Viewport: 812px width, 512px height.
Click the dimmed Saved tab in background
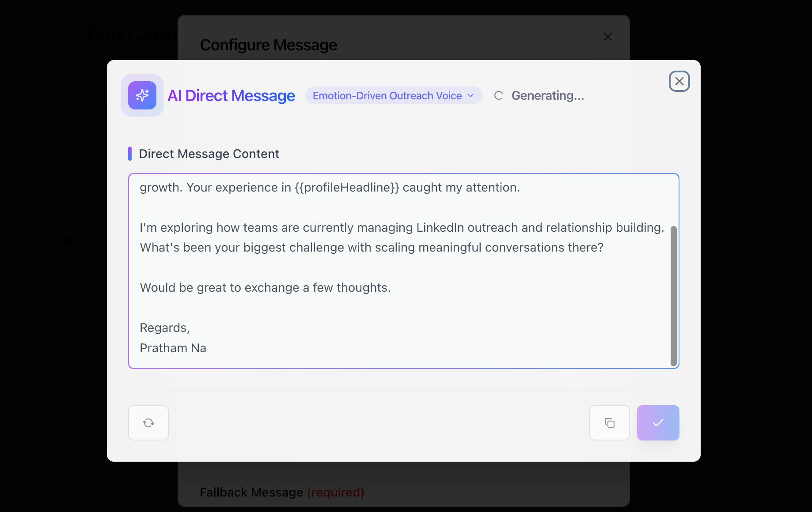pos(78,136)
